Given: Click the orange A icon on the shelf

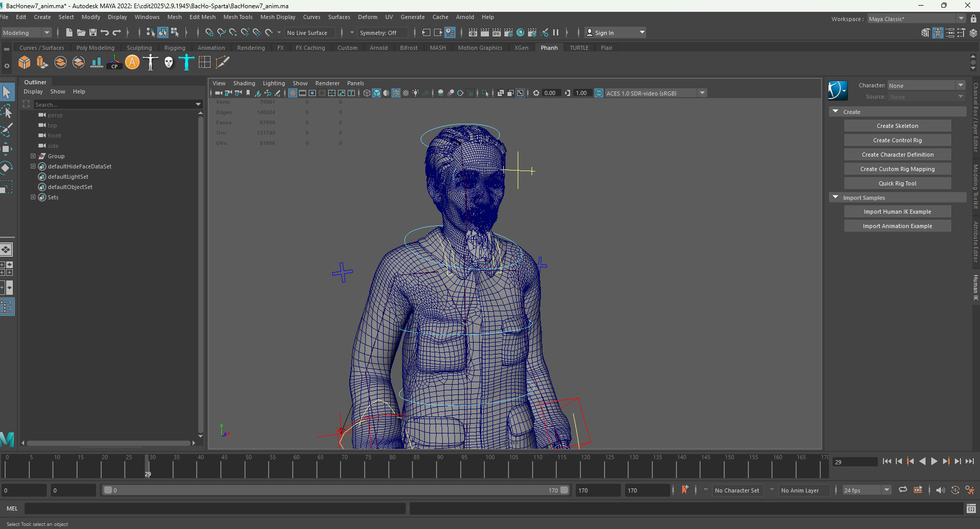Looking at the screenshot, I should coord(133,63).
